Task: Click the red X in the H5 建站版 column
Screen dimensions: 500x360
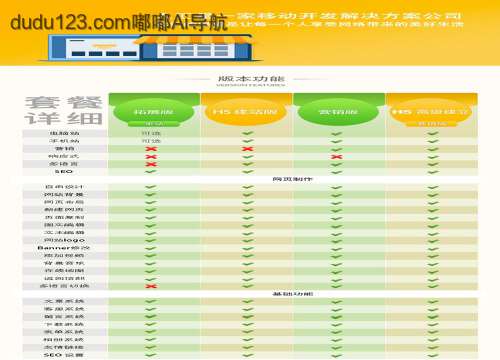Action: click(x=247, y=149)
